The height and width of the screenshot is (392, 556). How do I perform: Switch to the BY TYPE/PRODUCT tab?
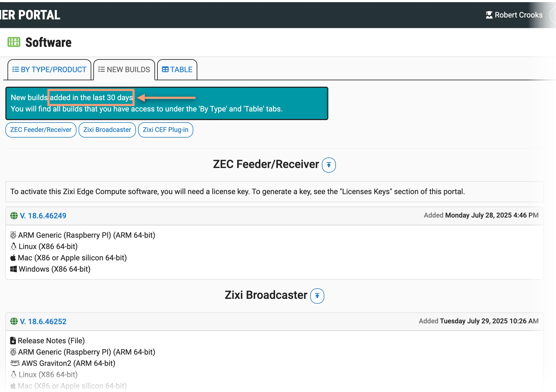click(49, 70)
